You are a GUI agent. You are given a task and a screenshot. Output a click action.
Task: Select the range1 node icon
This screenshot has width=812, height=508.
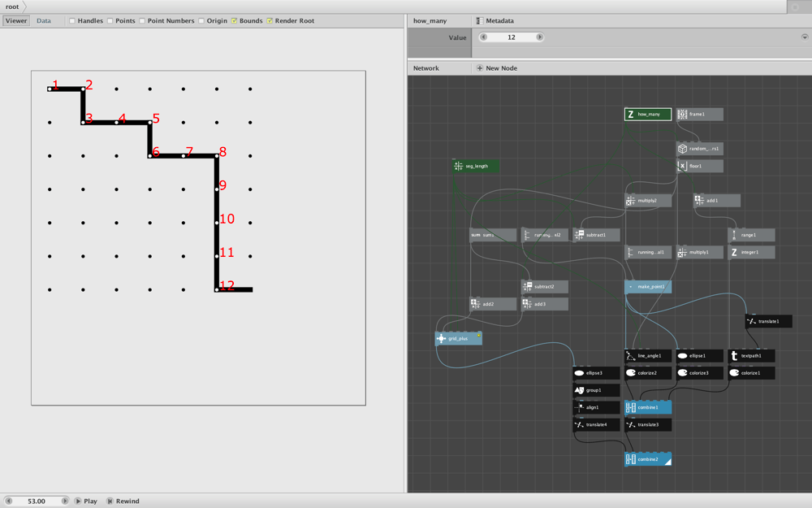coord(734,235)
